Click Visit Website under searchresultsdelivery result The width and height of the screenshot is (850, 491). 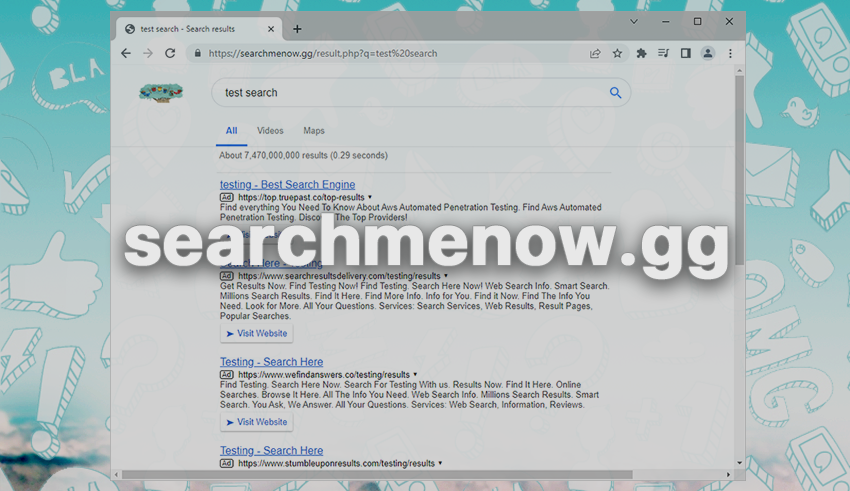click(x=256, y=333)
